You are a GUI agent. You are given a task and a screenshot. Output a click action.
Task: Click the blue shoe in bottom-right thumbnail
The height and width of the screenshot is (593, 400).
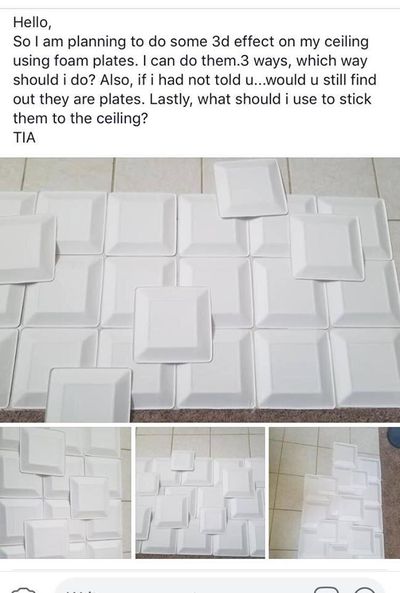pyautogui.click(x=394, y=438)
